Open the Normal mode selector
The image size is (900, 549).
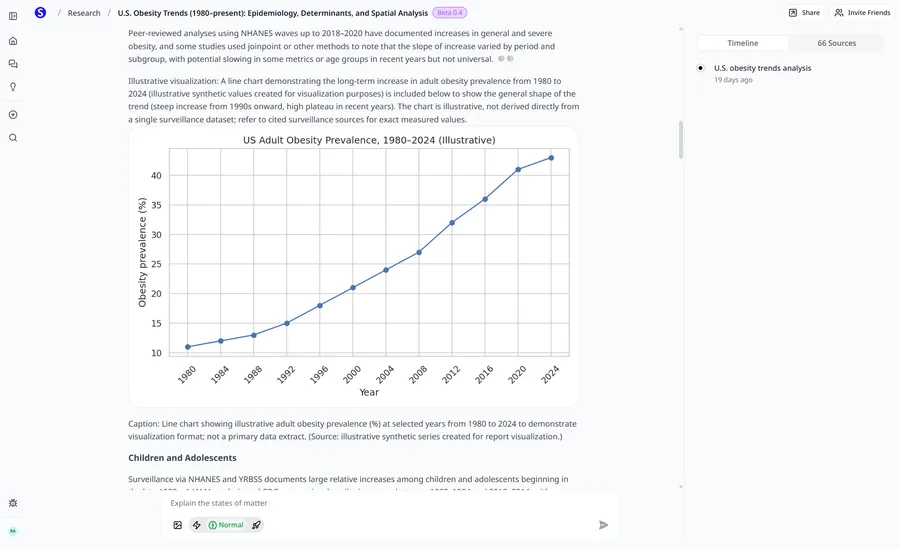click(x=226, y=525)
